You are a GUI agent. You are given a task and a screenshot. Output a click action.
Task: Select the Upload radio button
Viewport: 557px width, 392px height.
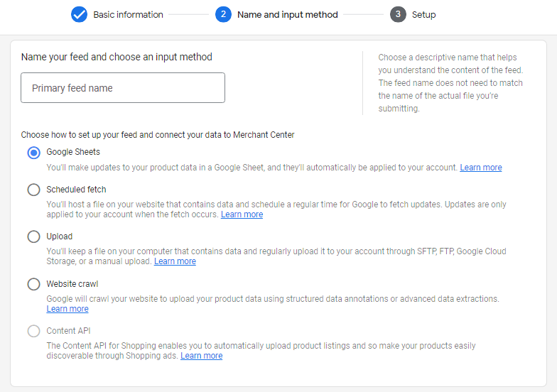point(33,237)
